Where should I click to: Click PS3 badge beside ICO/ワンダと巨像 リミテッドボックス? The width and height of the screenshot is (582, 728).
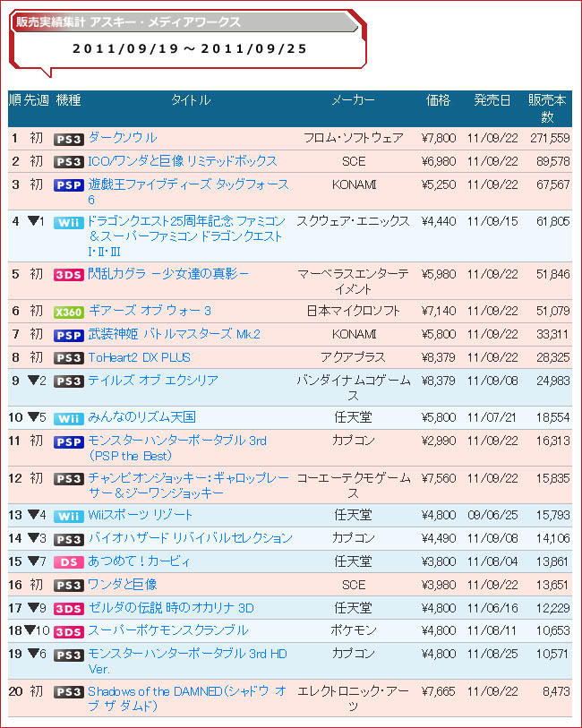(69, 162)
